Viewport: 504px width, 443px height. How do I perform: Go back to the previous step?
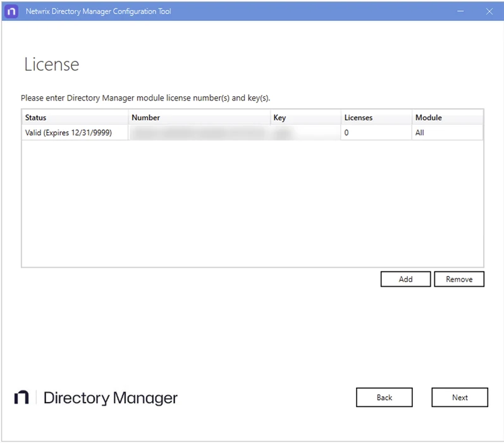tap(384, 397)
